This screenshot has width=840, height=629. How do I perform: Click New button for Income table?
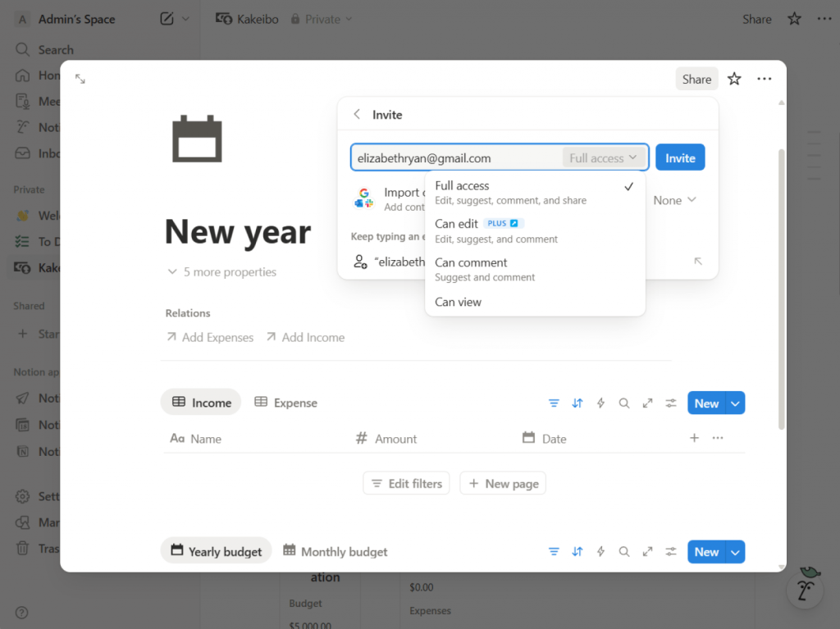706,403
